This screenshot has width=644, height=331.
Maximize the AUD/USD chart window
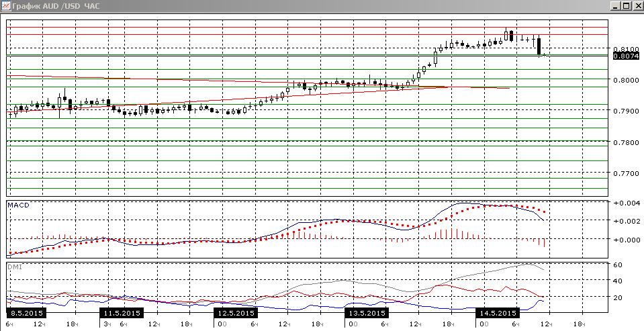625,6
